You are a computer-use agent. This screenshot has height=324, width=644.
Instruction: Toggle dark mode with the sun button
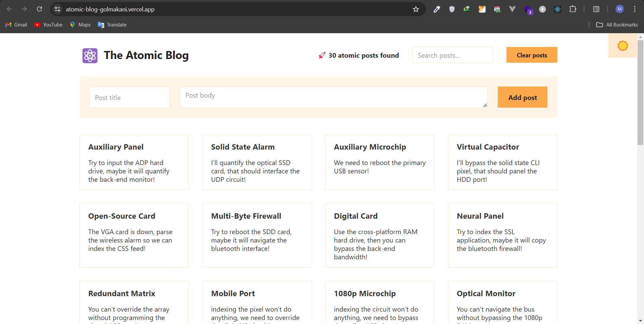[x=623, y=46]
